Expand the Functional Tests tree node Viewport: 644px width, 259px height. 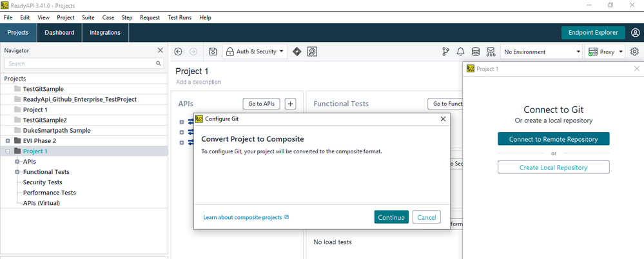coord(17,172)
